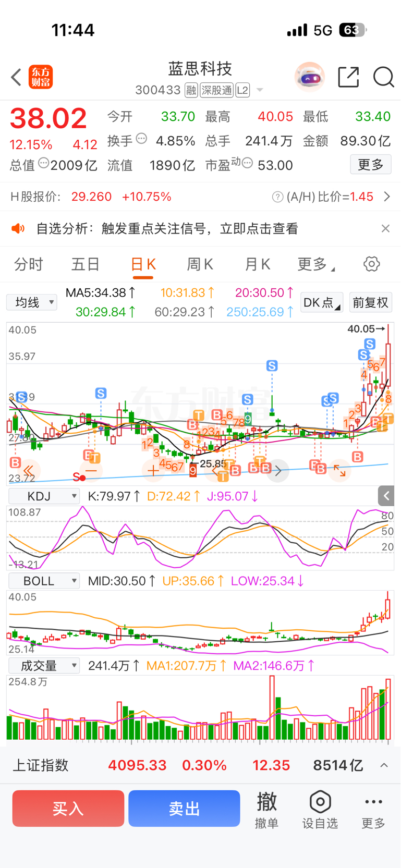The height and width of the screenshot is (868, 401).
Task: Switch to the 周K tab
Action: pos(200,264)
